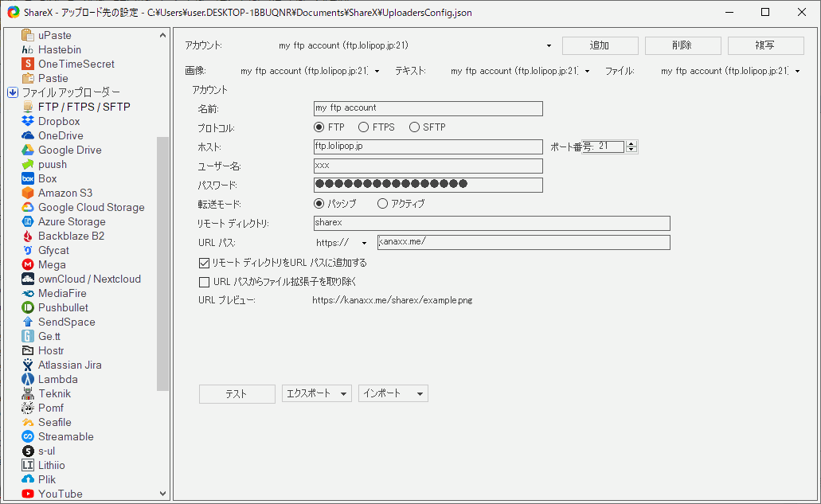Click the Pushbullet icon
This screenshot has height=504, width=821.
[x=28, y=308]
